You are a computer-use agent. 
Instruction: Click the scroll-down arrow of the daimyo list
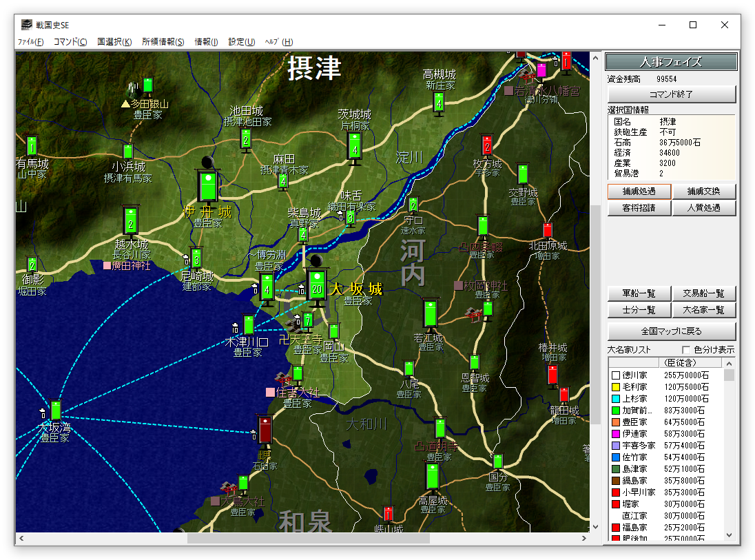[x=729, y=535]
